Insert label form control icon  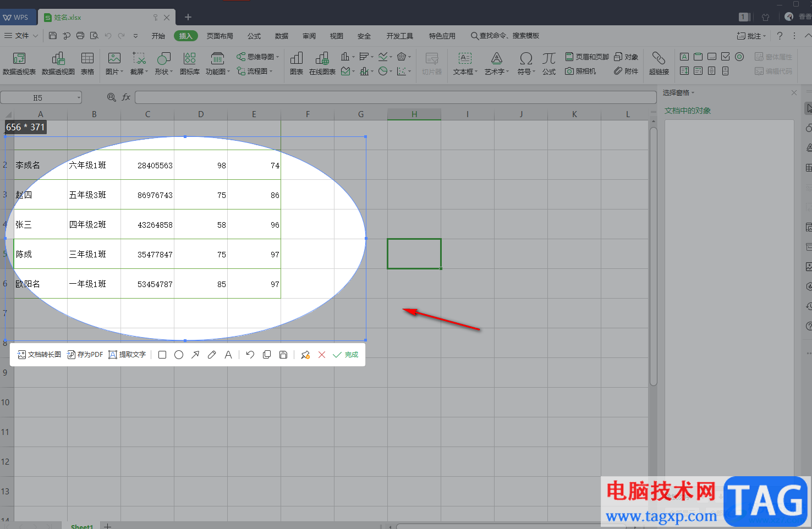click(684, 57)
